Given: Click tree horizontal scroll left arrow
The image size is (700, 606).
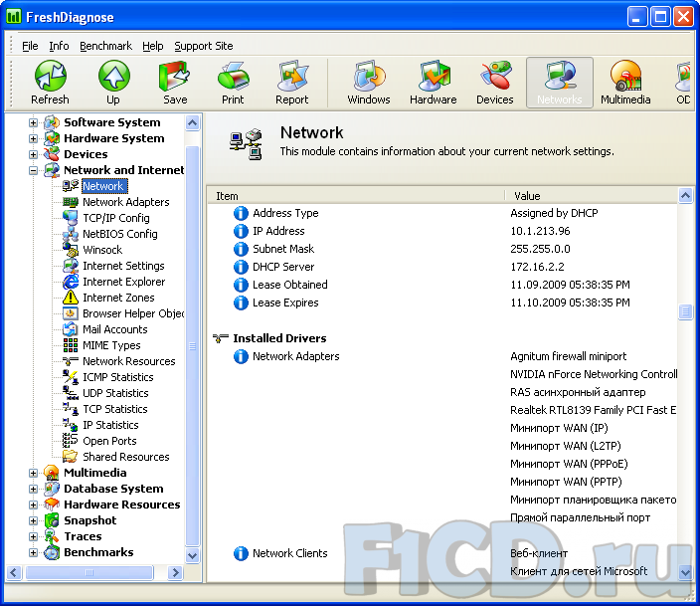Looking at the screenshot, I should point(14,572).
